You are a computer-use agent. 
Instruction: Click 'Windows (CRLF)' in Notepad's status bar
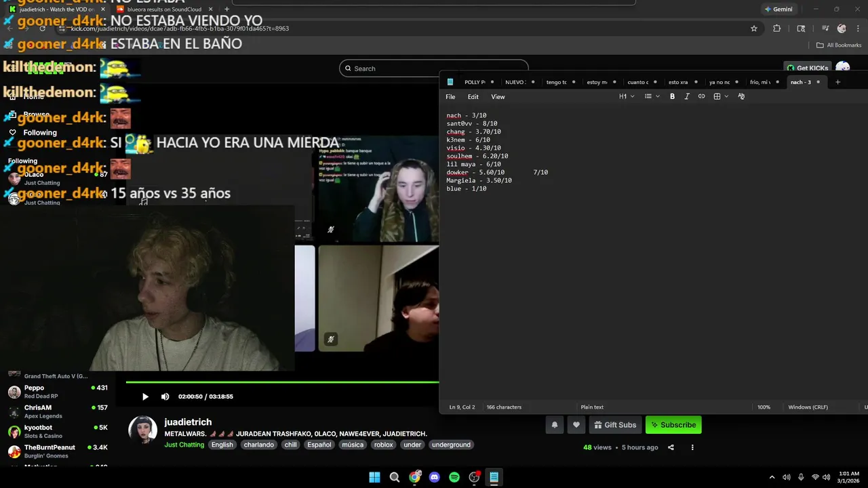pos(808,407)
